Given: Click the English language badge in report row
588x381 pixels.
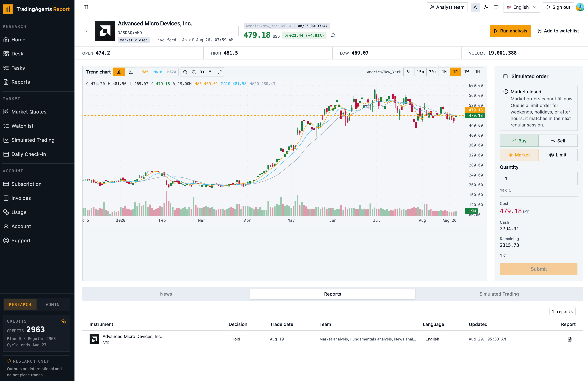Looking at the screenshot, I should tap(432, 339).
